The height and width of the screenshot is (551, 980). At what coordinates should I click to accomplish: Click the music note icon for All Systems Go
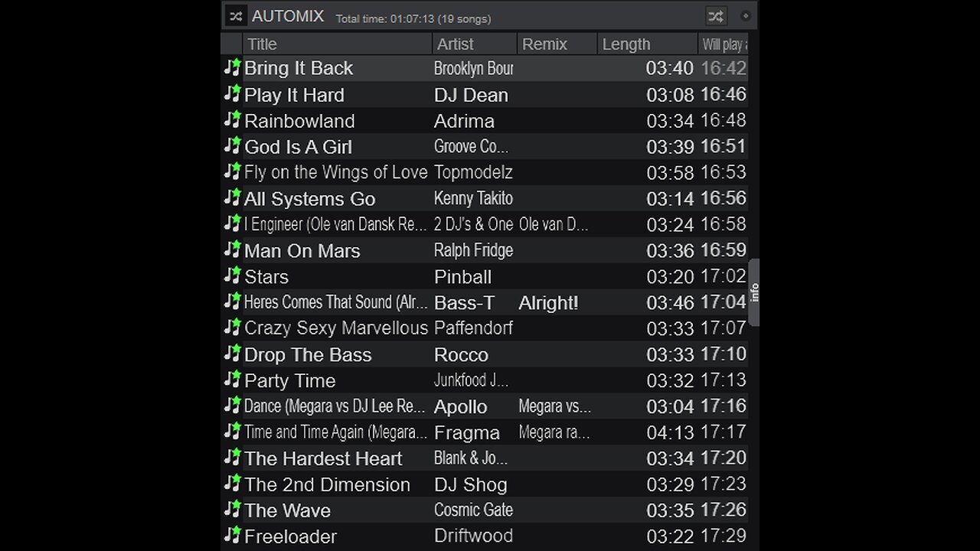[x=232, y=197]
